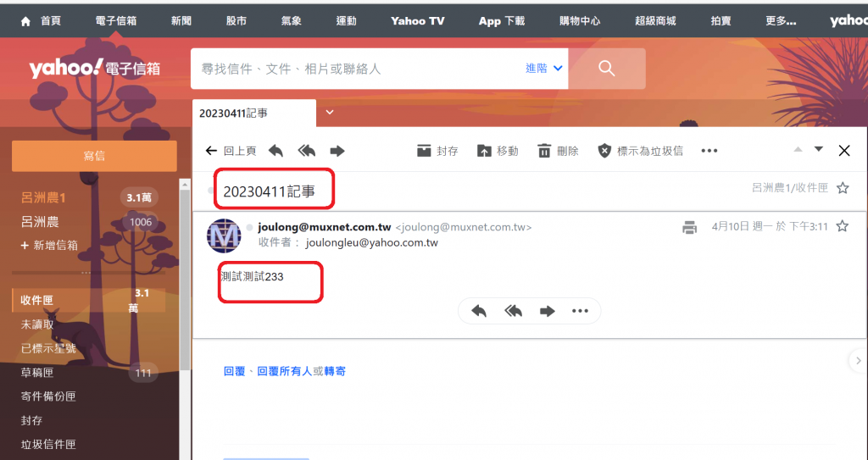Viewport: 868px width, 460px height.
Task: Go back with the 回上頁 arrow
Action: [x=231, y=151]
